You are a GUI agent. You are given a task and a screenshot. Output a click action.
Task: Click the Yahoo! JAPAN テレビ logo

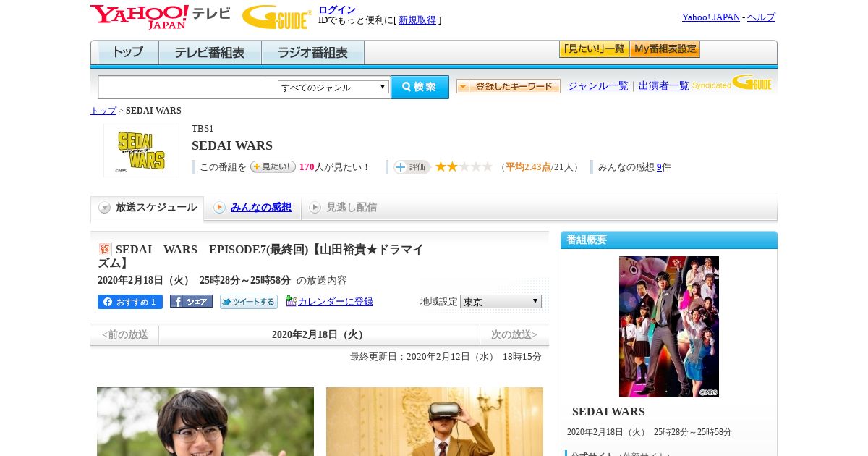tap(161, 17)
